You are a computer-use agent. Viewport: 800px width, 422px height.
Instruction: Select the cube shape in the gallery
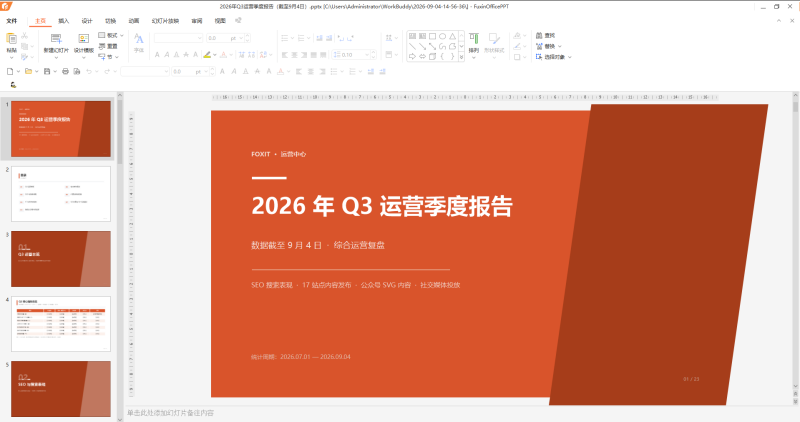(432, 56)
